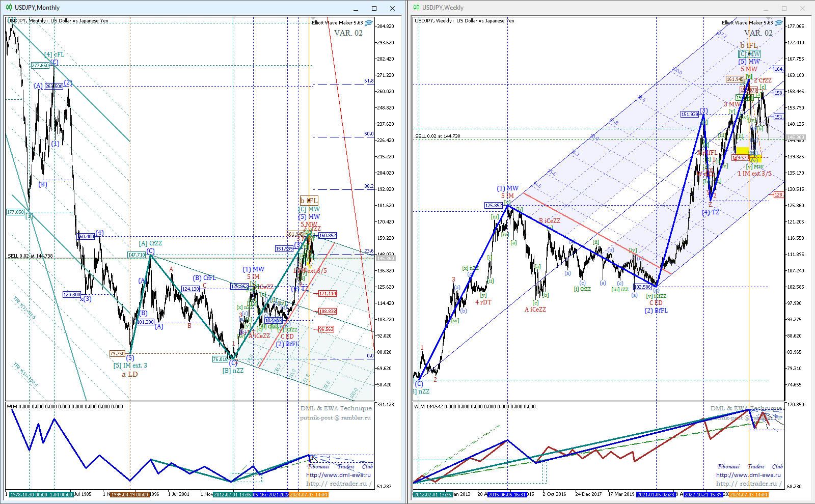Click the 79.750 price label
The width and height of the screenshot is (815, 504).
(x=117, y=353)
